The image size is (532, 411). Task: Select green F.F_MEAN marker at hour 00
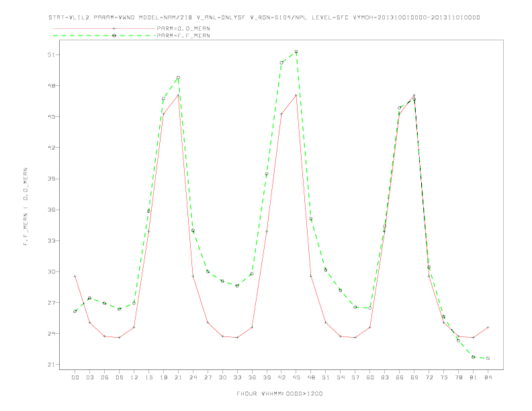[x=75, y=312]
